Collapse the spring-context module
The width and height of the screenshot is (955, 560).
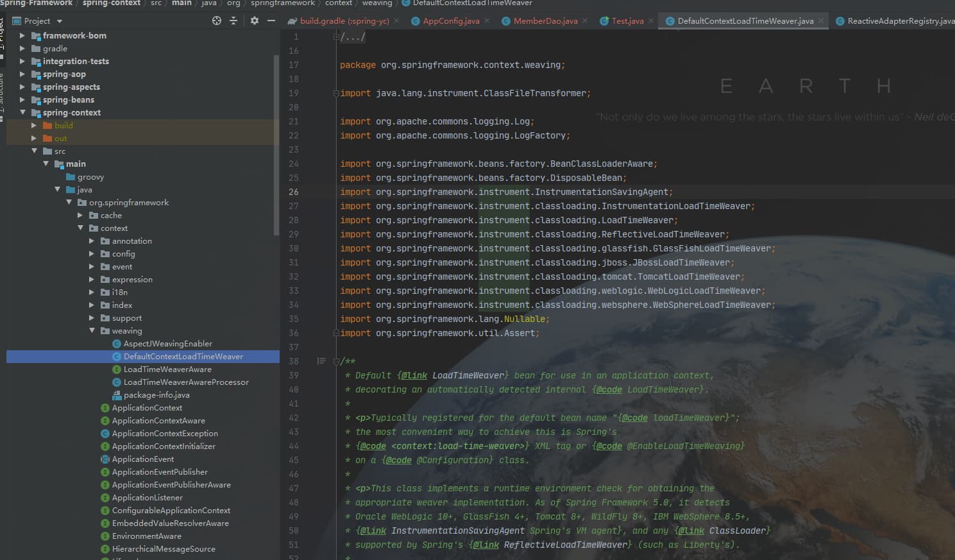22,112
